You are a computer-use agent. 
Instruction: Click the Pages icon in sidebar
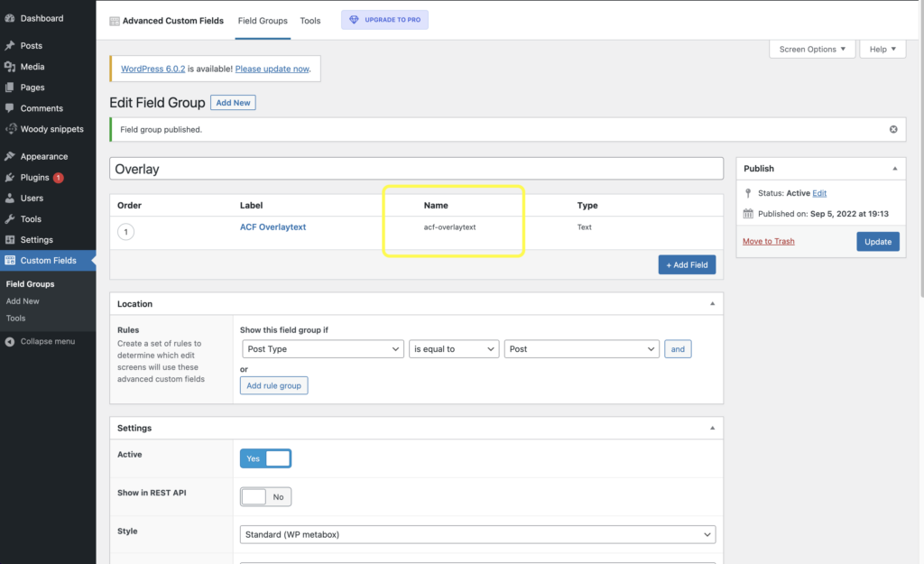click(x=9, y=88)
